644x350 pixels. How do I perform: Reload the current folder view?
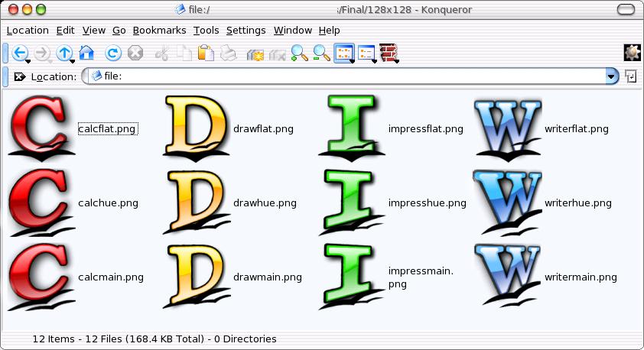tap(113, 53)
